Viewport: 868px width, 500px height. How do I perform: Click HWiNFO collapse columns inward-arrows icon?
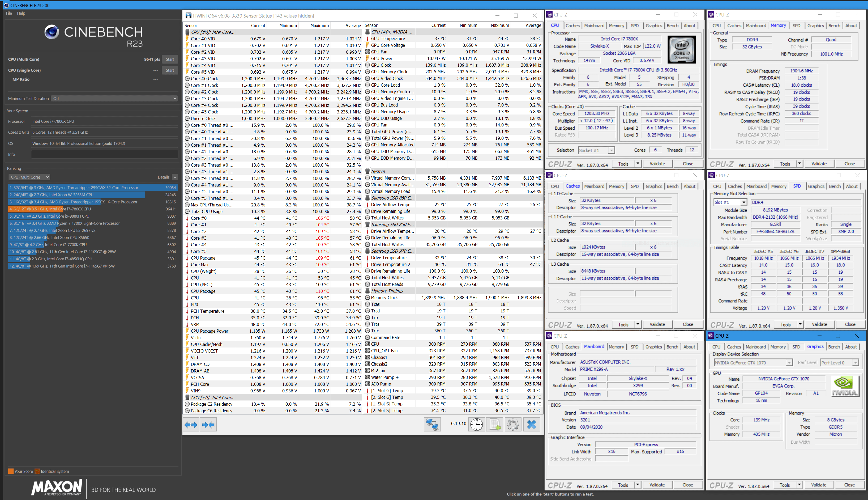tap(208, 425)
